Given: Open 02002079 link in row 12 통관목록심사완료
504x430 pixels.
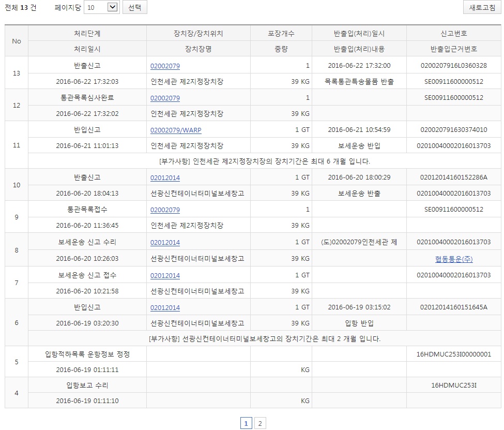Looking at the screenshot, I should [x=165, y=98].
